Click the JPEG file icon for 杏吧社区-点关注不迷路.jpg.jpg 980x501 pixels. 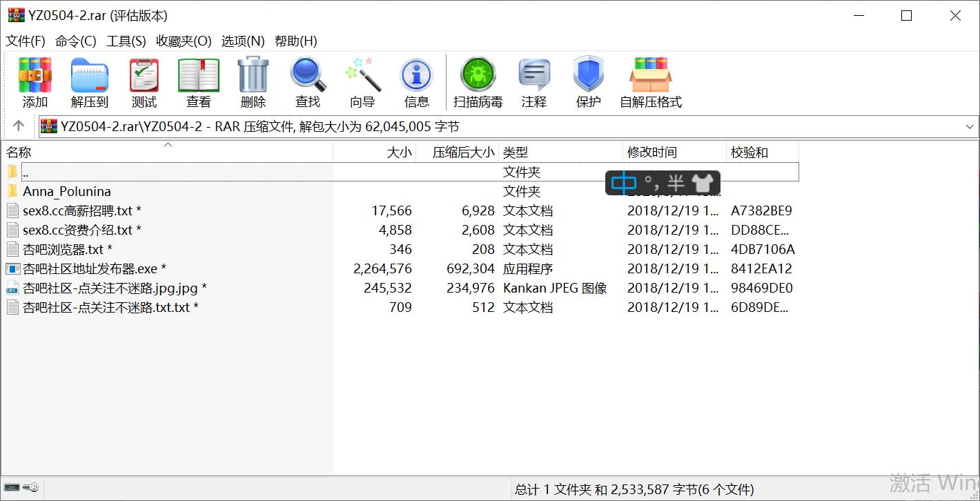pyautogui.click(x=12, y=288)
